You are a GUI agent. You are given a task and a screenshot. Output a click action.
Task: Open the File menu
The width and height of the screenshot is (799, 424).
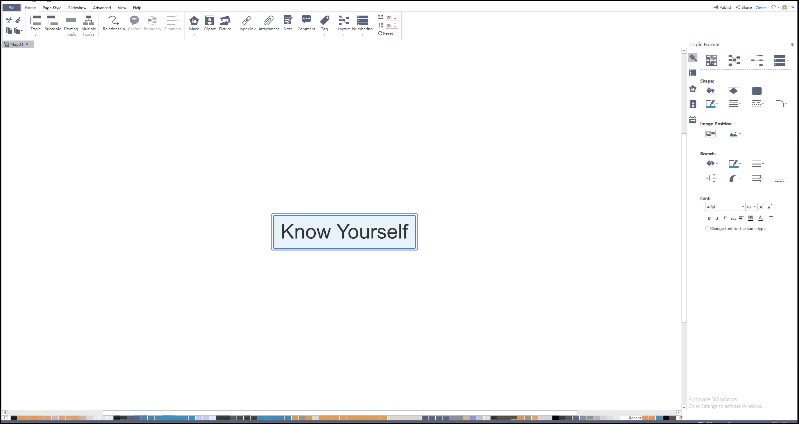11,8
